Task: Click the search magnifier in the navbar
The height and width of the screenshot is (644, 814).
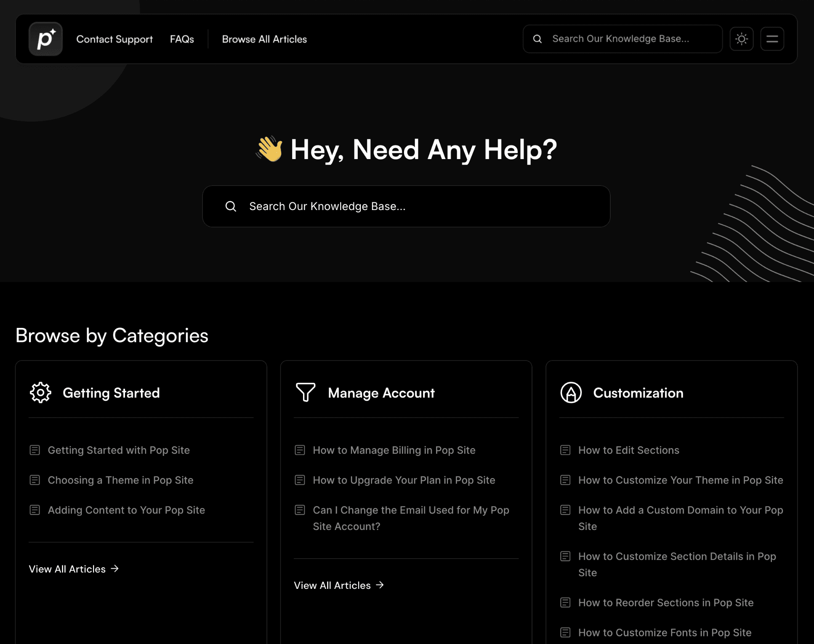Action: (x=537, y=39)
